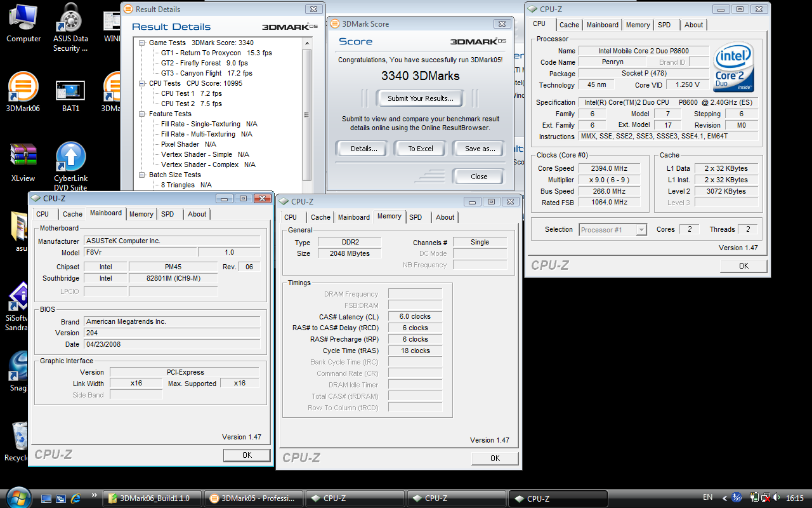Click the Switch Between Windows quick launch icon
The image size is (812, 508).
(61, 498)
